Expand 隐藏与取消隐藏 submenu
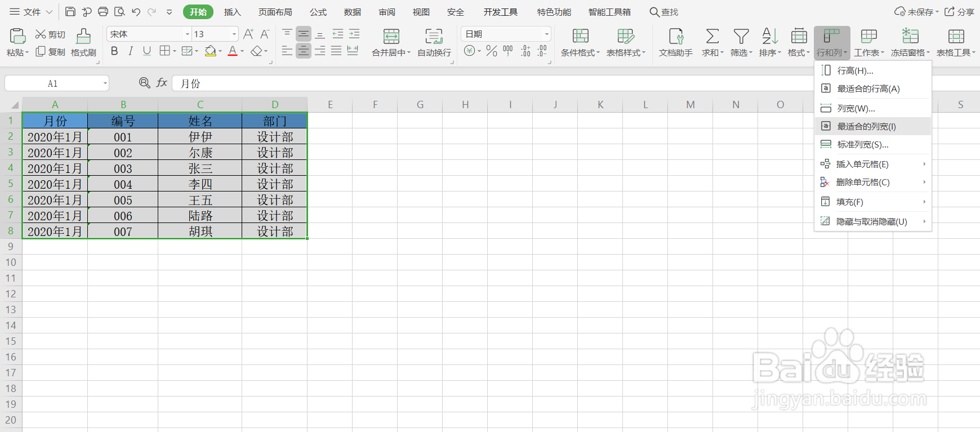This screenshot has width=980, height=432. pos(873,221)
